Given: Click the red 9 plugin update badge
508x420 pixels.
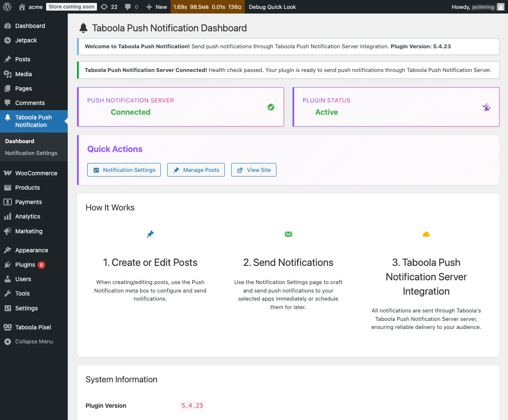Looking at the screenshot, I should 41,265.
